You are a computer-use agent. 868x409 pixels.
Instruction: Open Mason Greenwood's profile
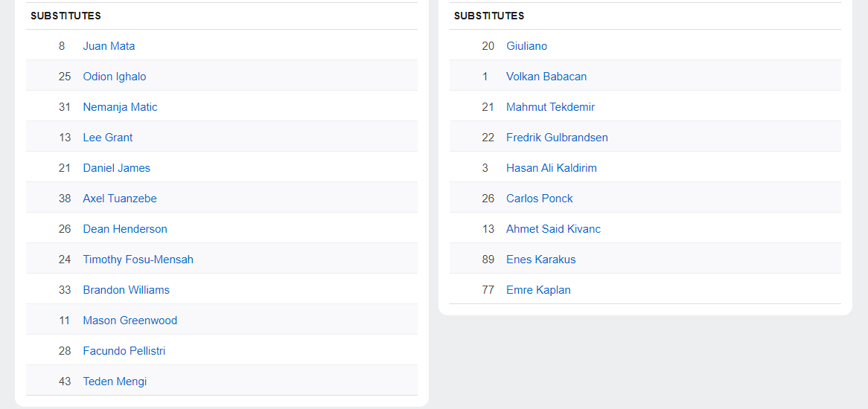click(130, 321)
